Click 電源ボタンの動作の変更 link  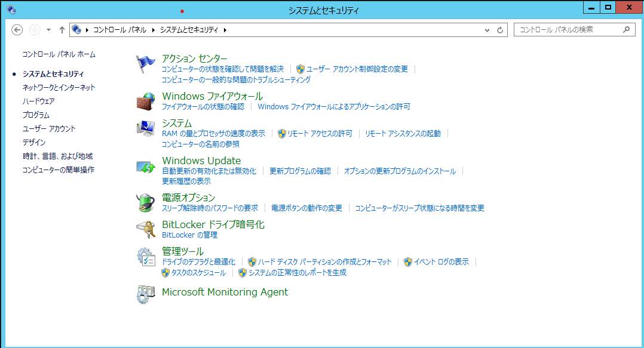click(307, 208)
